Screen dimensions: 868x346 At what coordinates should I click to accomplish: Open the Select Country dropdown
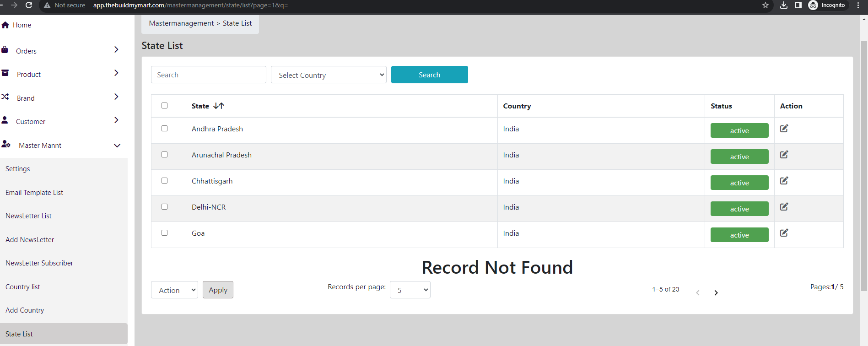click(329, 75)
